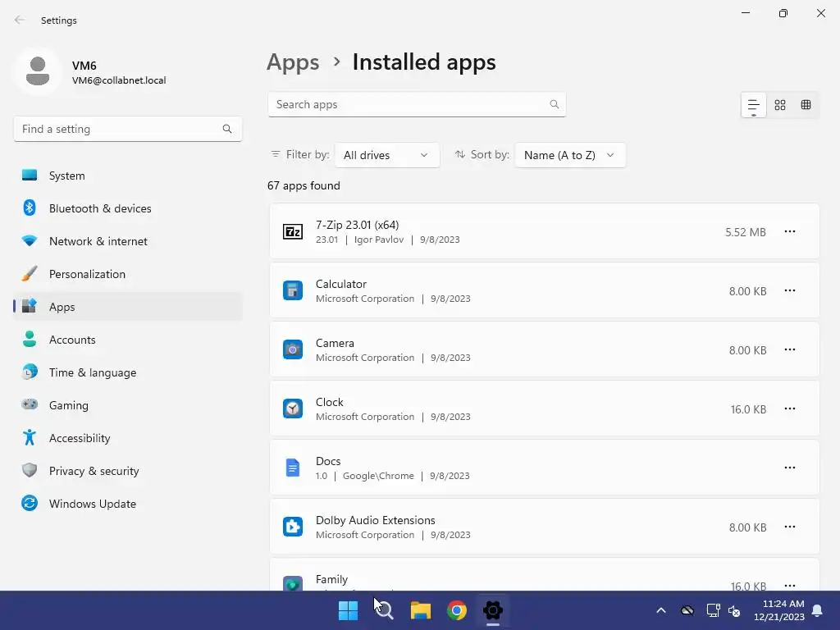Open notifications bell in taskbar
Viewport: 840px width, 630px height.
click(818, 610)
